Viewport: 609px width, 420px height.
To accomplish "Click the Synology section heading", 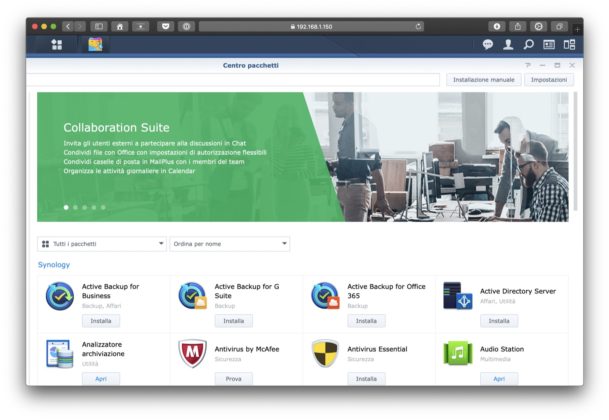I will click(54, 265).
